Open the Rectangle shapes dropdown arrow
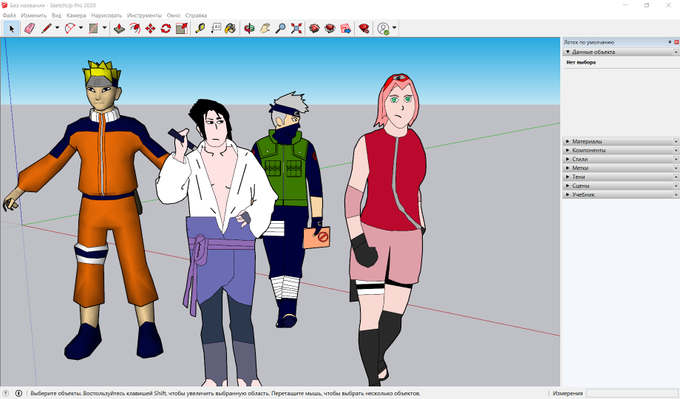680x399 pixels. click(x=105, y=28)
